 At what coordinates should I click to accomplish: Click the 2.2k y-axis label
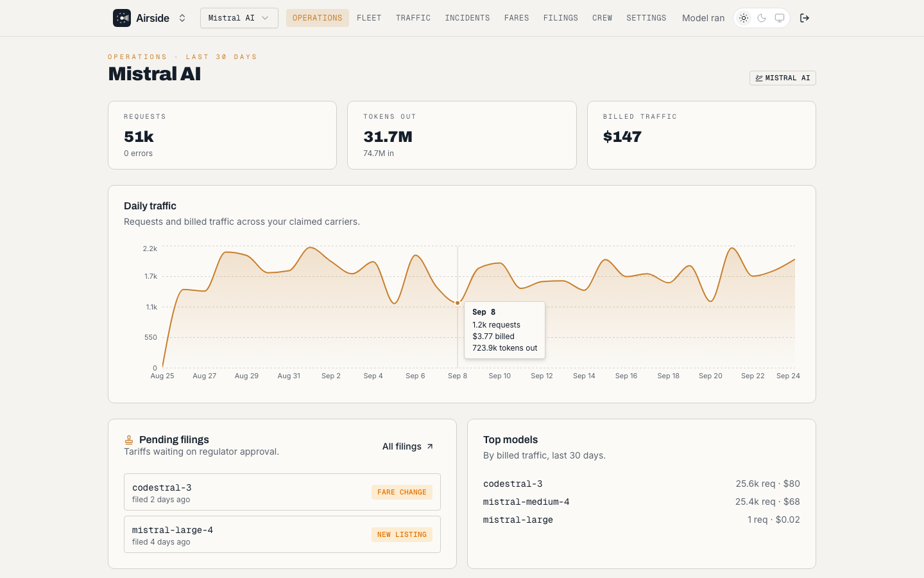coord(150,249)
